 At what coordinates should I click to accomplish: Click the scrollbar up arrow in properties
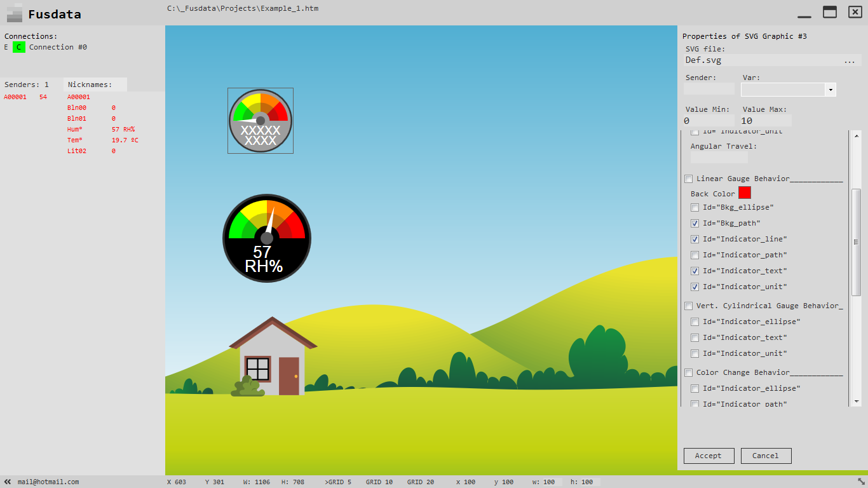856,135
